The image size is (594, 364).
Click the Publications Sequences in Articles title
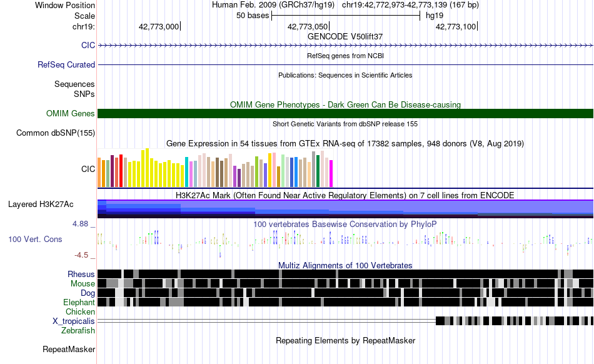click(x=345, y=75)
